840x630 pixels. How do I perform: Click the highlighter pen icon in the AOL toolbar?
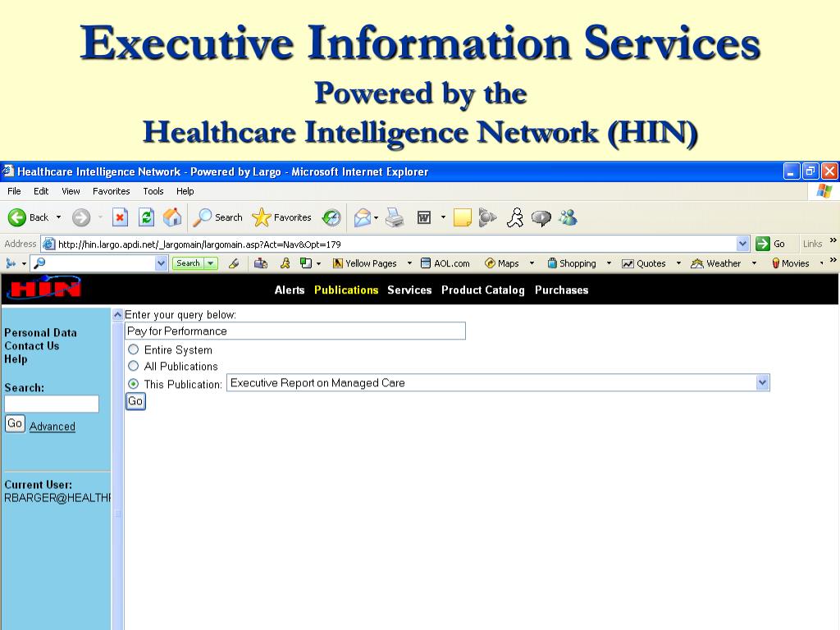[x=234, y=263]
